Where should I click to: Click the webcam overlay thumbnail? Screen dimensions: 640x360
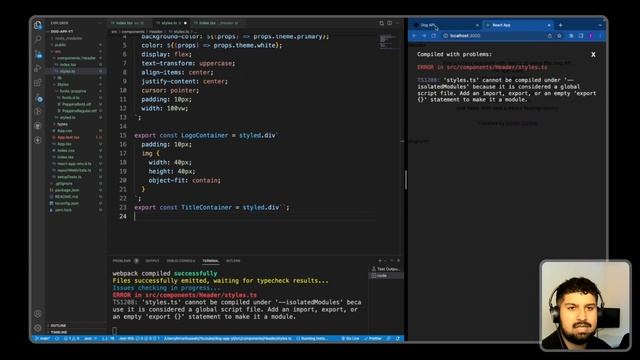[x=585, y=305]
